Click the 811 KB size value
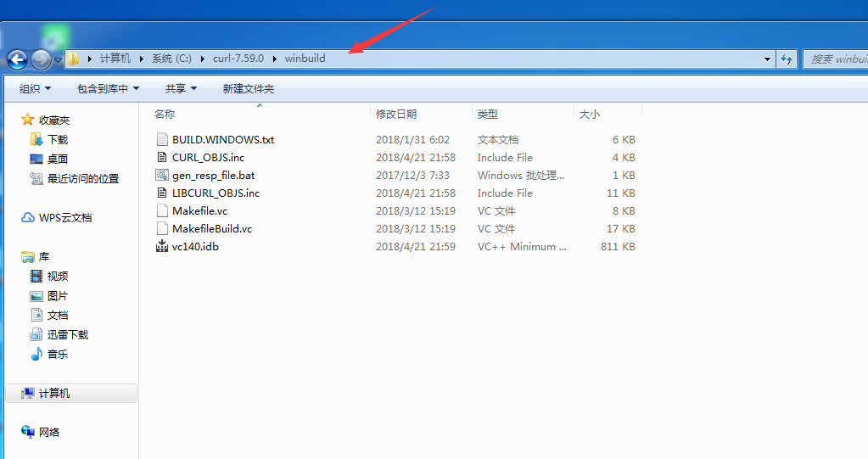Screen dimensions: 868x459 (x=618, y=246)
